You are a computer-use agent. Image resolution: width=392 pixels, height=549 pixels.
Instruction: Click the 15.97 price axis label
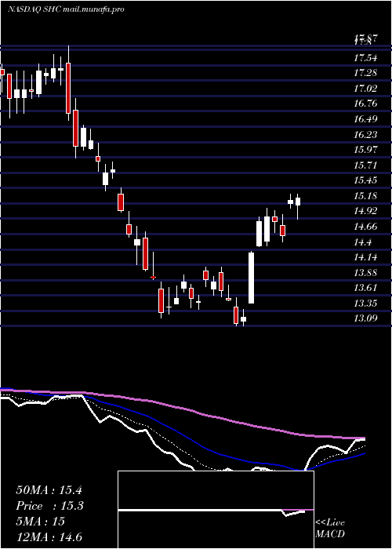[x=365, y=150]
